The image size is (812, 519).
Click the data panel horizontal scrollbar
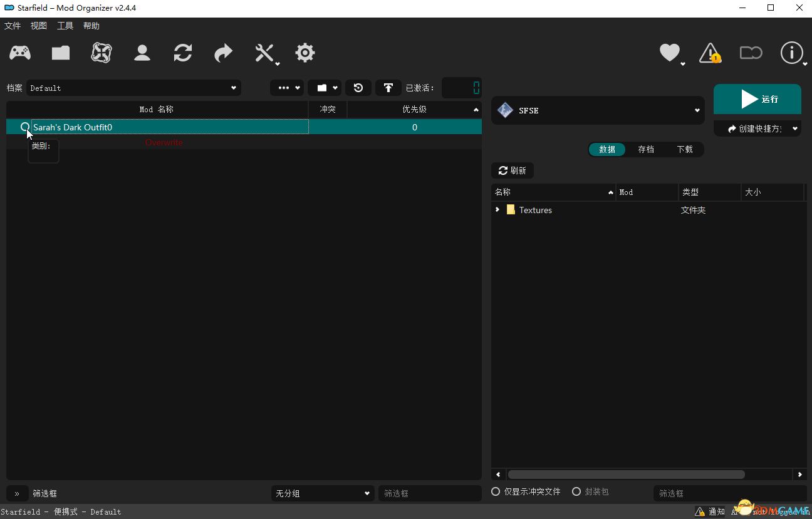(x=625, y=474)
